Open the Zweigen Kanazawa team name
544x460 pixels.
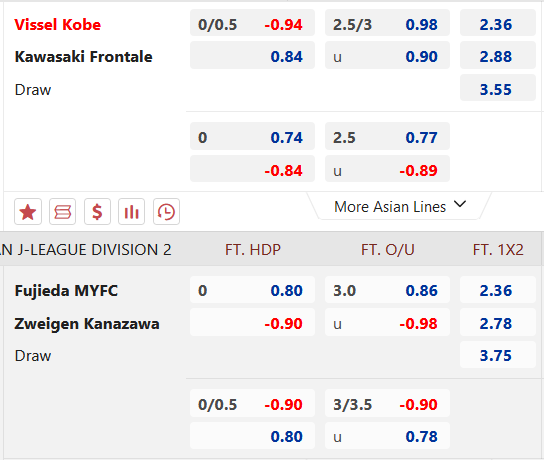tap(87, 324)
